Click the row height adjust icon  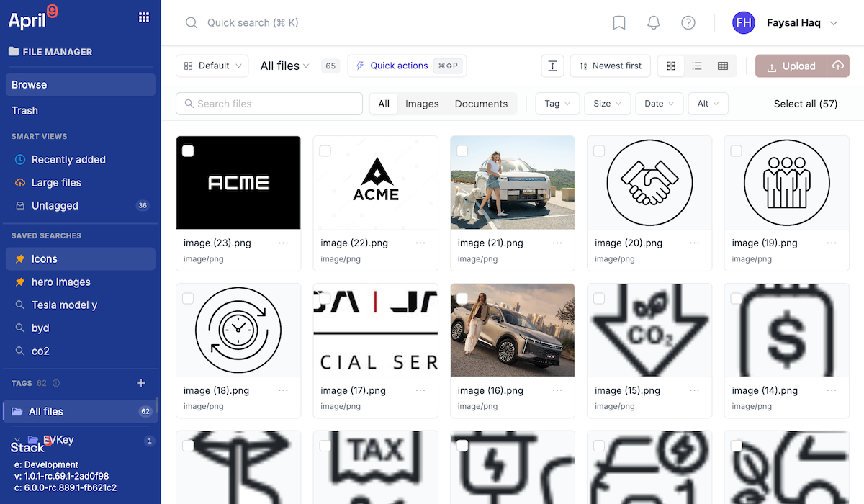[x=552, y=66]
